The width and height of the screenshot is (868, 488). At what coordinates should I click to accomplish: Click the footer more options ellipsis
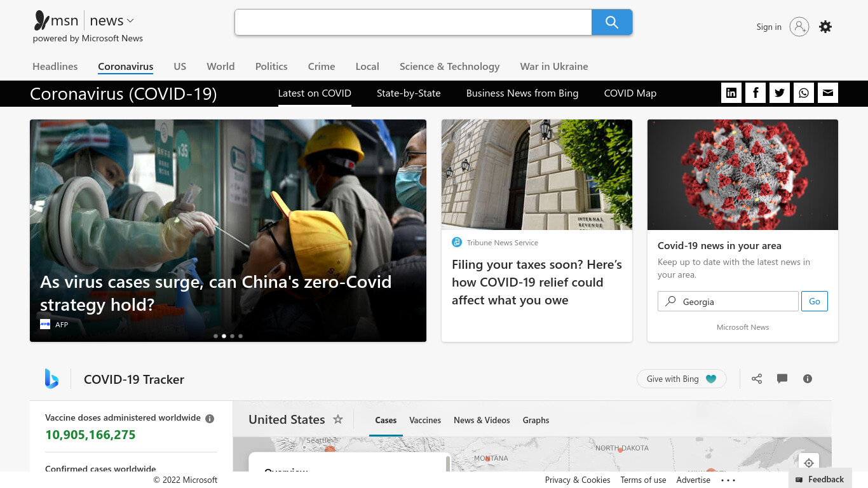[x=728, y=480]
